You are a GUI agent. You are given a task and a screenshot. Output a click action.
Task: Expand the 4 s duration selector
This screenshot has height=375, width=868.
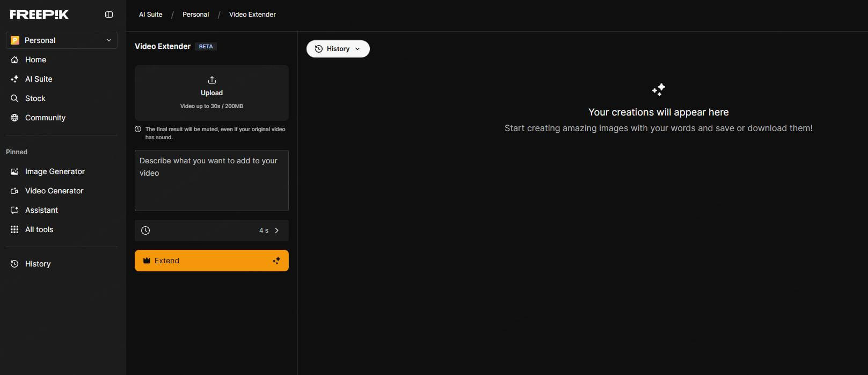(211, 230)
